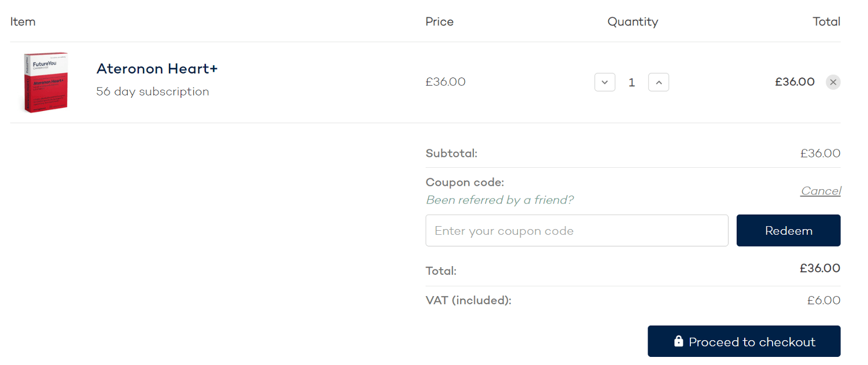Click the 'Been referred by a friend?' text
Viewport: 868px width, 365px height.
click(499, 200)
